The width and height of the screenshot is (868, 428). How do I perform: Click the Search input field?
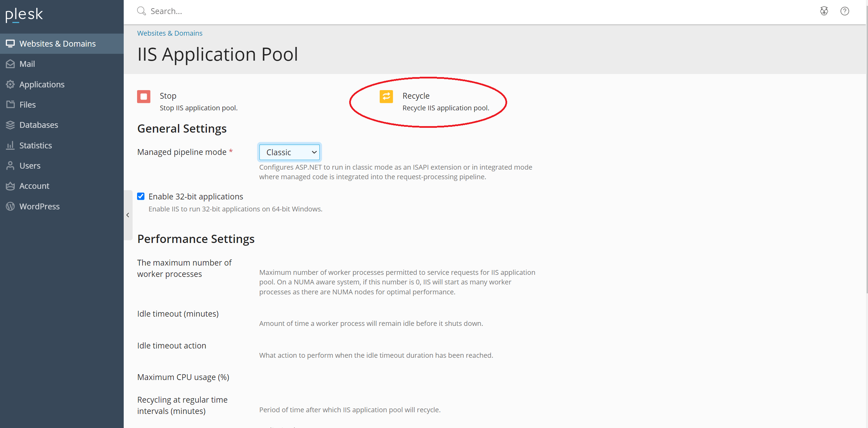tap(480, 11)
